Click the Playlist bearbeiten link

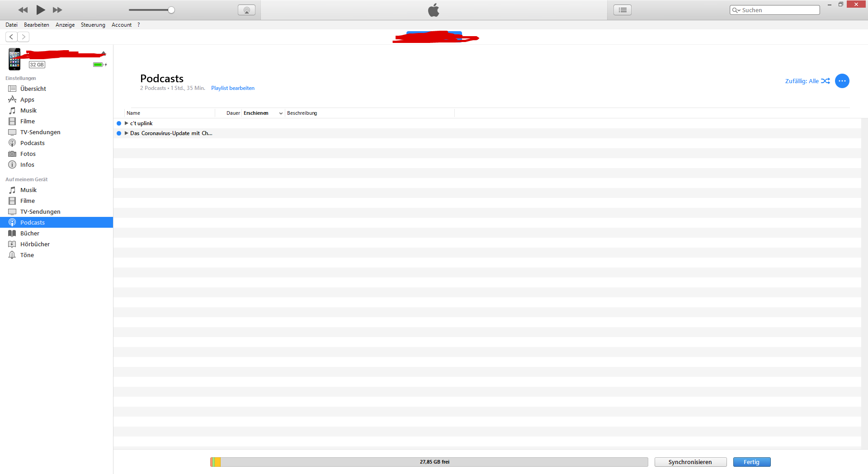(x=233, y=88)
